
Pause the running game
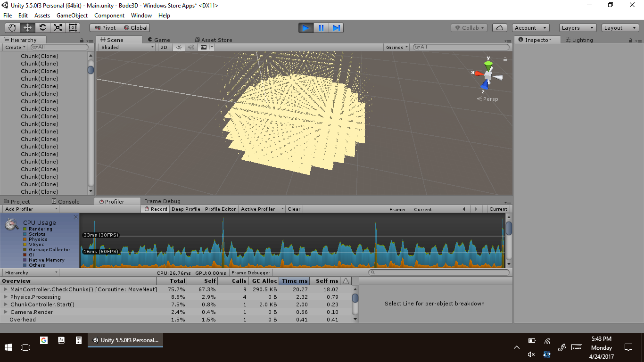coord(321,28)
